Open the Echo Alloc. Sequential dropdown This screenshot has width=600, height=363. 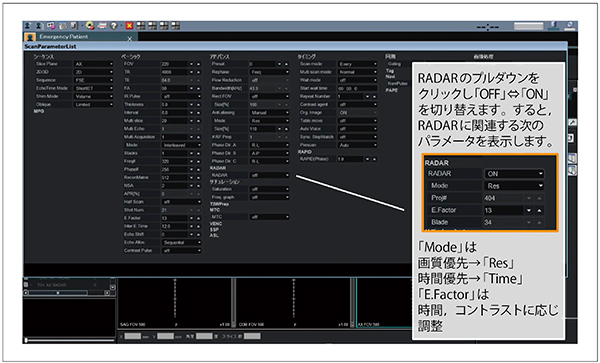(x=181, y=243)
